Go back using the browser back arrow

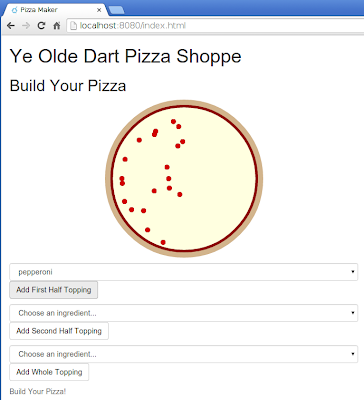(x=11, y=26)
